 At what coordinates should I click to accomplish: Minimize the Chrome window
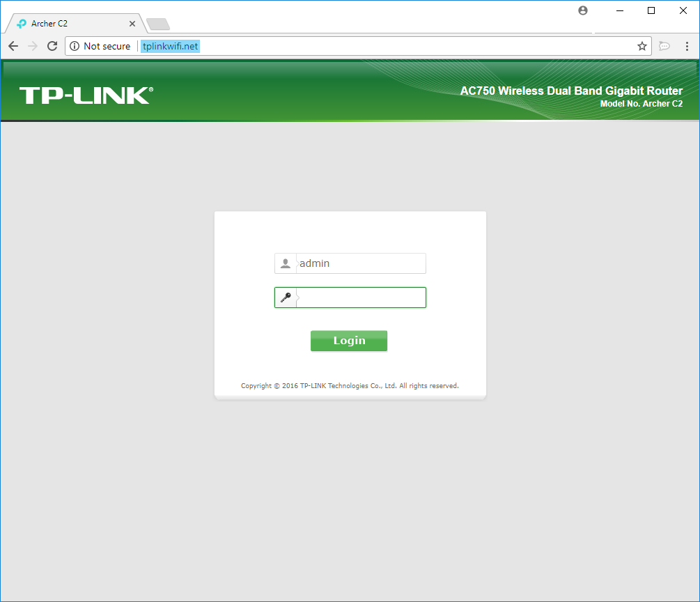(x=620, y=10)
